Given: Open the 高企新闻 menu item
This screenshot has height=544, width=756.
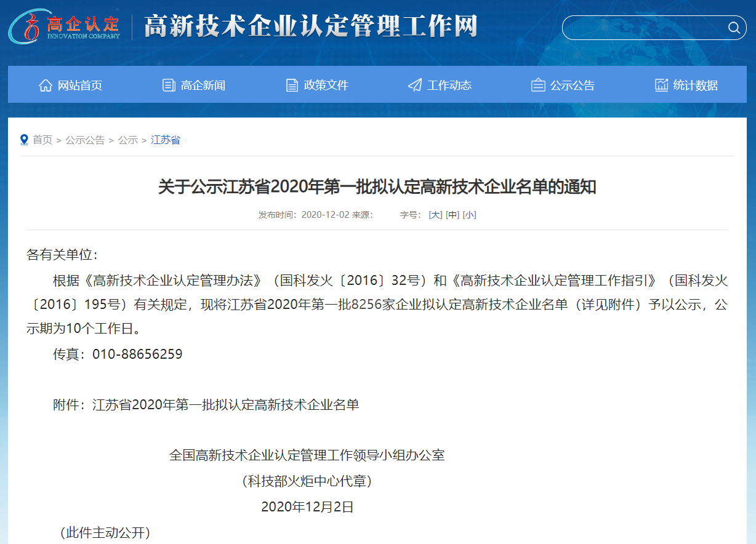Looking at the screenshot, I should pos(203,86).
